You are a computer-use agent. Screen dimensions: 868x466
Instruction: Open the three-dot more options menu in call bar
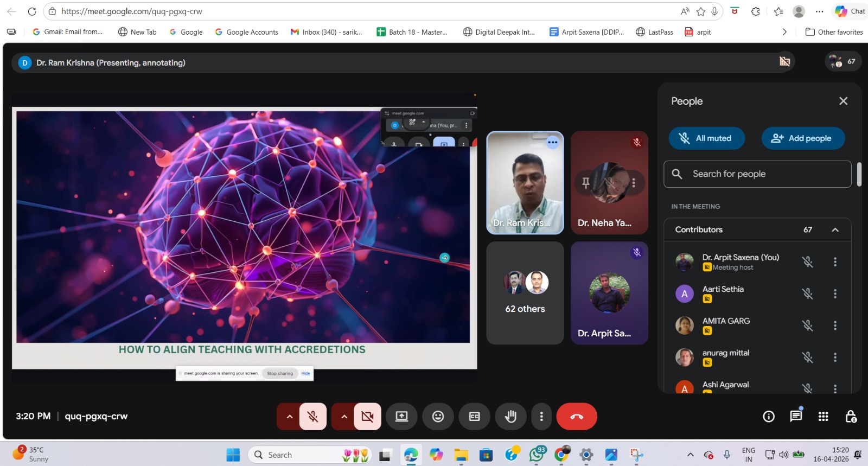click(541, 417)
